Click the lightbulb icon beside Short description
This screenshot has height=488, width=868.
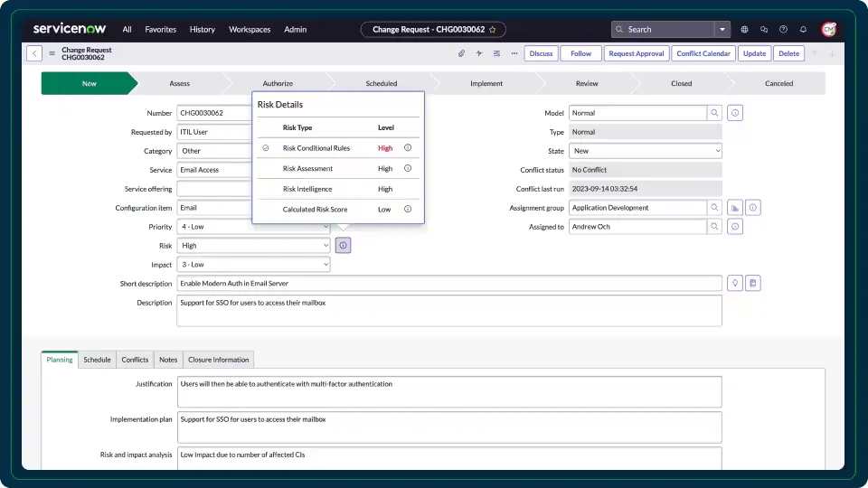[x=735, y=283]
